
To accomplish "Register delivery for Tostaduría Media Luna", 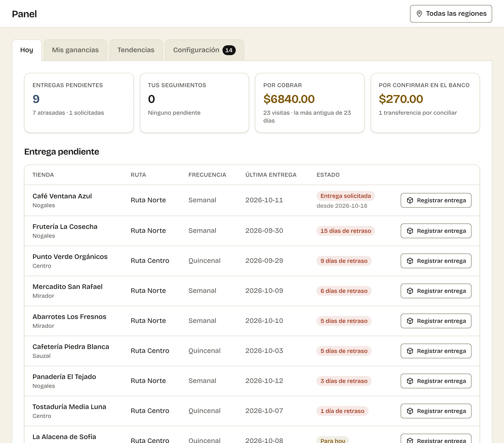I will coord(436,411).
